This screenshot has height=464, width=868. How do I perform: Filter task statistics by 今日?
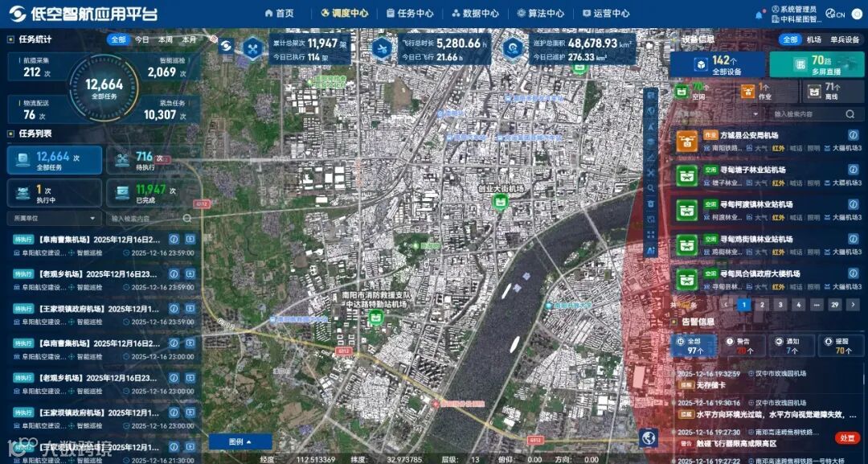point(142,39)
